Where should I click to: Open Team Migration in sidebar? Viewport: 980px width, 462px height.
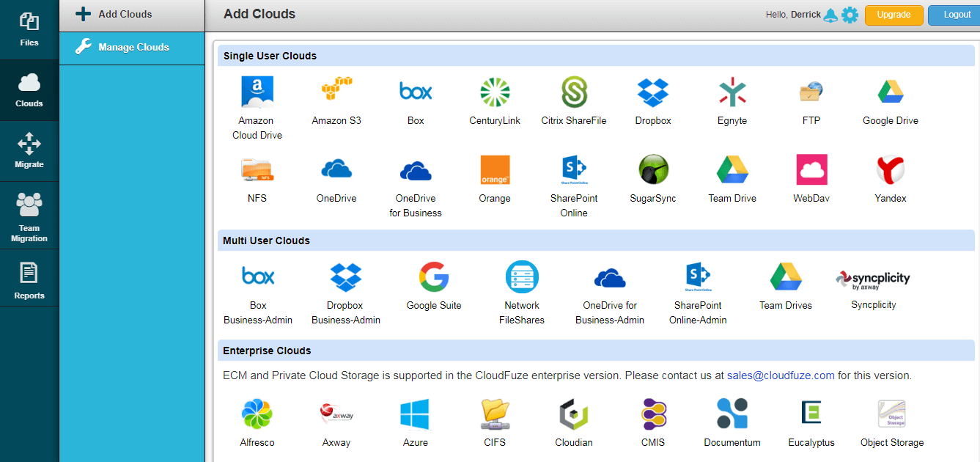tap(29, 216)
